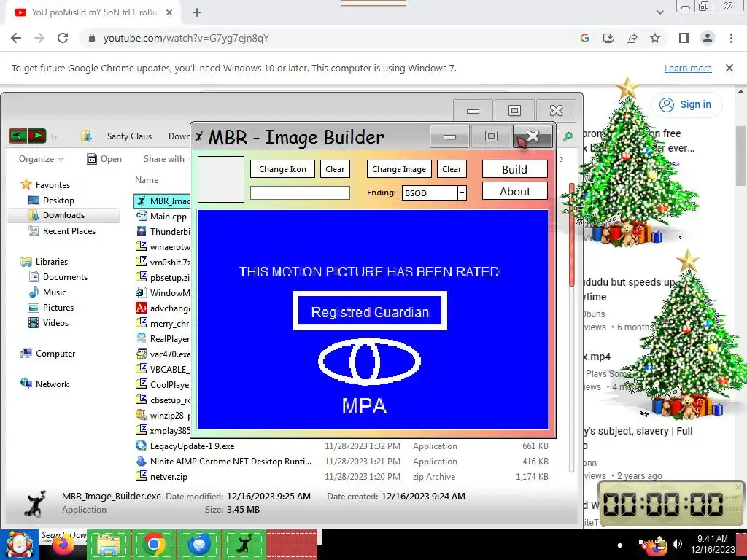Viewport: 747px width, 560px height.
Task: Click Share with in the Explorer toolbar
Action: (x=164, y=159)
